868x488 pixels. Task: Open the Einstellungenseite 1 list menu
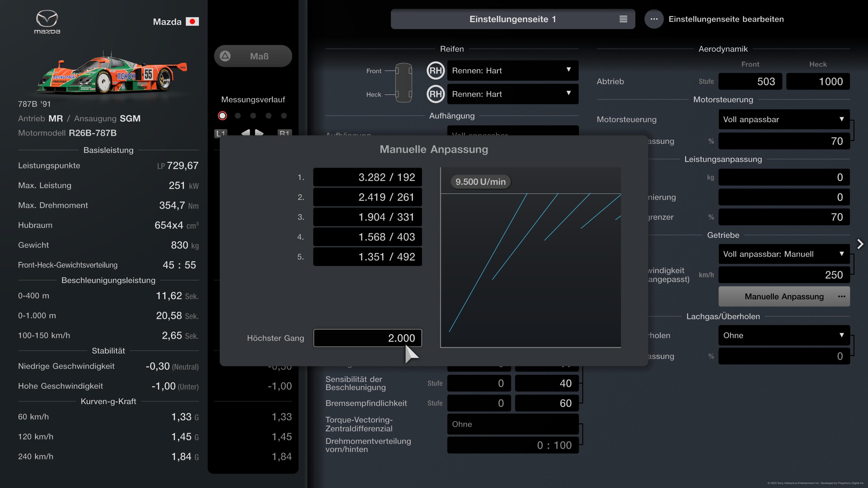pyautogui.click(x=513, y=19)
